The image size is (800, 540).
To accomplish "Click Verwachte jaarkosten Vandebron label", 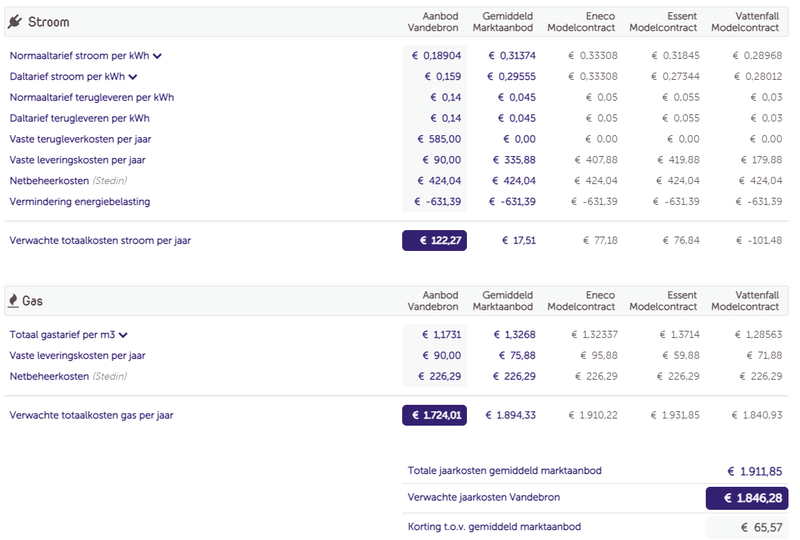I will click(483, 497).
